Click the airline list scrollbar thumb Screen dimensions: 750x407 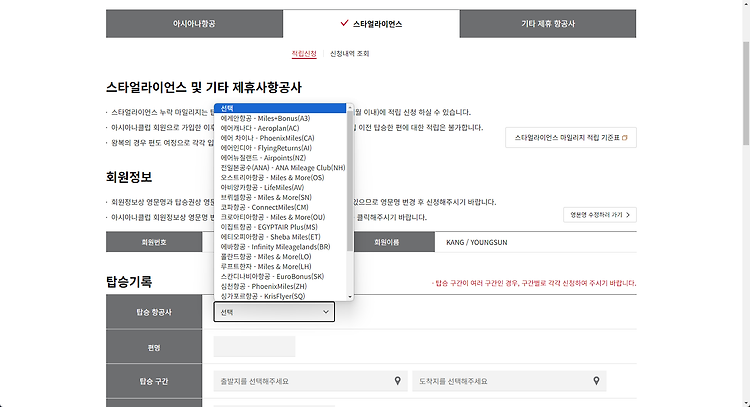point(350,182)
